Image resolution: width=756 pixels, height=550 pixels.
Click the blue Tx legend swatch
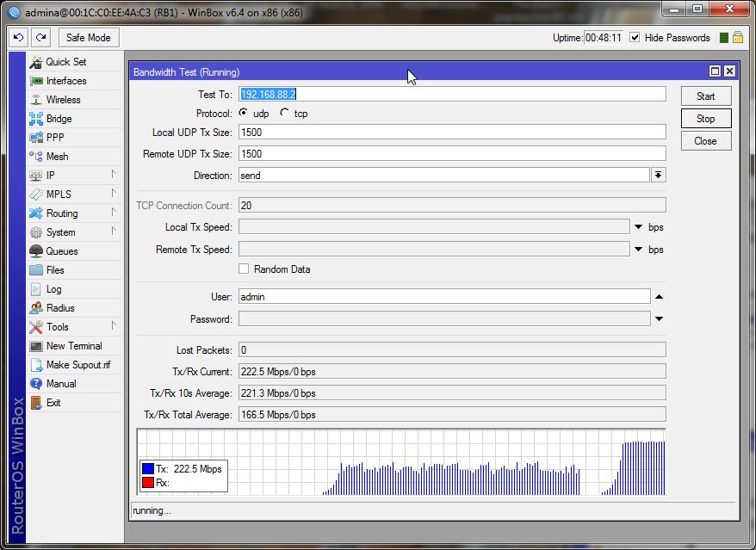(x=148, y=468)
